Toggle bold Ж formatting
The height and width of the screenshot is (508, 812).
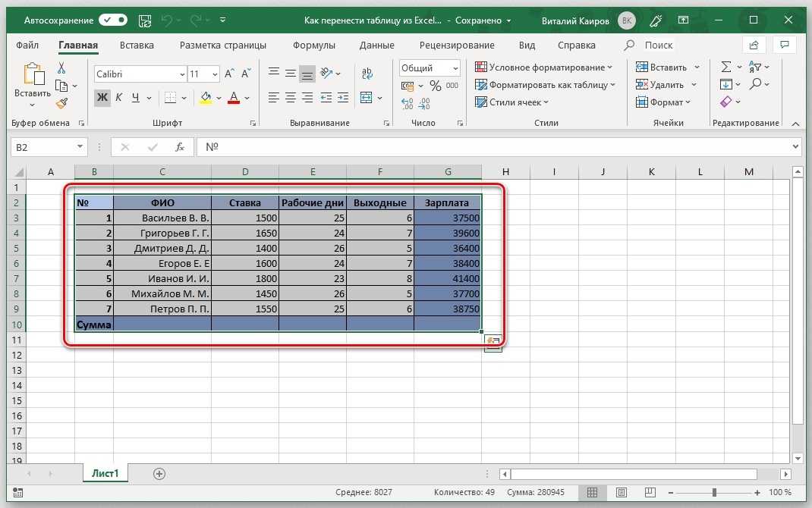tap(102, 98)
